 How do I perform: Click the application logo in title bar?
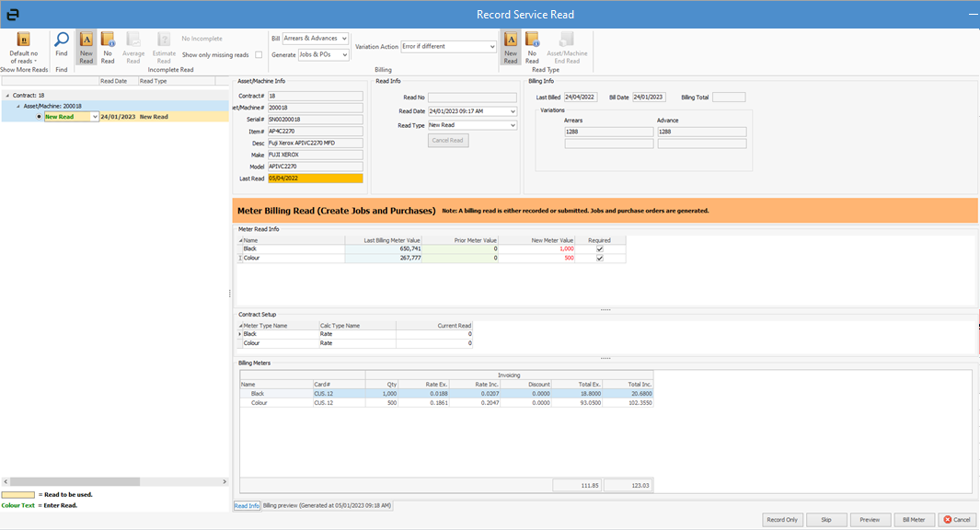tap(13, 15)
